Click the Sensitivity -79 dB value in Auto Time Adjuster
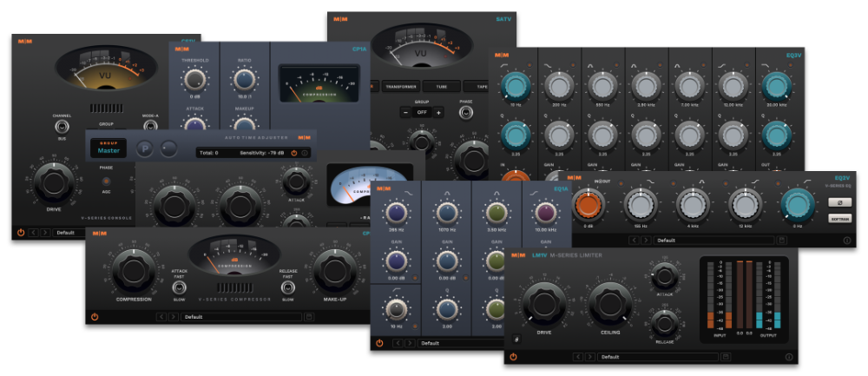Screen dimensions: 868x376 point(264,152)
